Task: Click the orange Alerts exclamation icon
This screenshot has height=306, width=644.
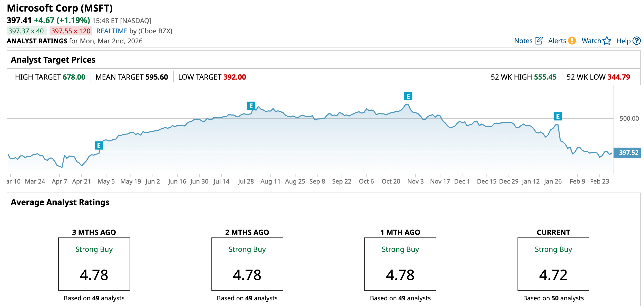Action: pyautogui.click(x=572, y=41)
